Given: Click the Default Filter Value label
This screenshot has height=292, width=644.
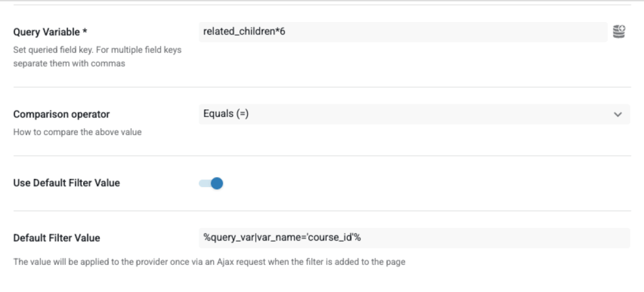Looking at the screenshot, I should tap(57, 238).
